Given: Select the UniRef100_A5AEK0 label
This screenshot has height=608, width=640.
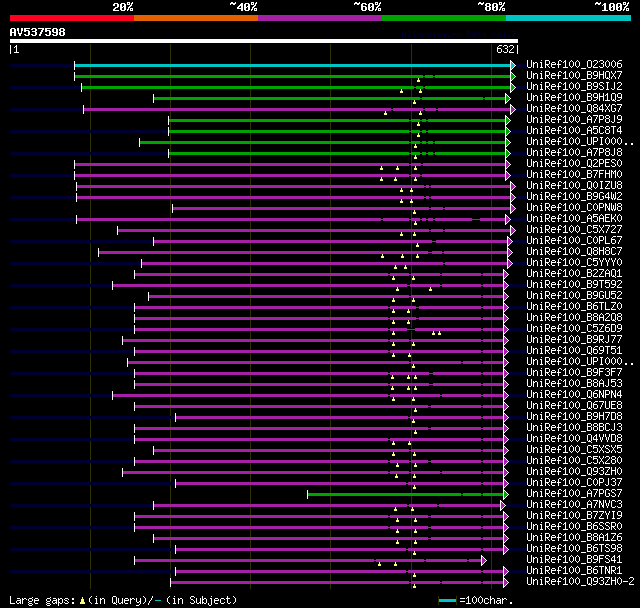Looking at the screenshot, I should [574, 219].
